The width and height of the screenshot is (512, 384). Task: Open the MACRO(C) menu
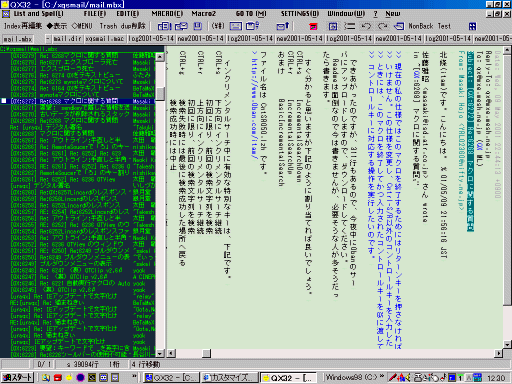(167, 14)
